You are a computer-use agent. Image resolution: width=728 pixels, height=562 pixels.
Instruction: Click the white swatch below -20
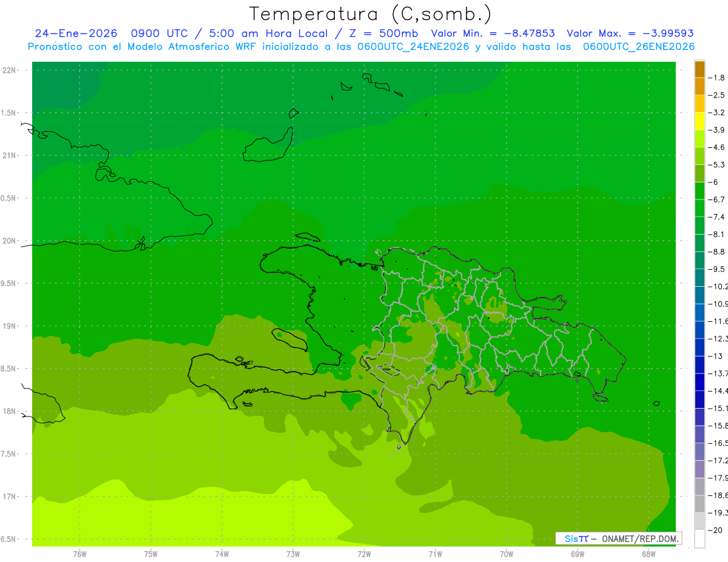click(699, 538)
